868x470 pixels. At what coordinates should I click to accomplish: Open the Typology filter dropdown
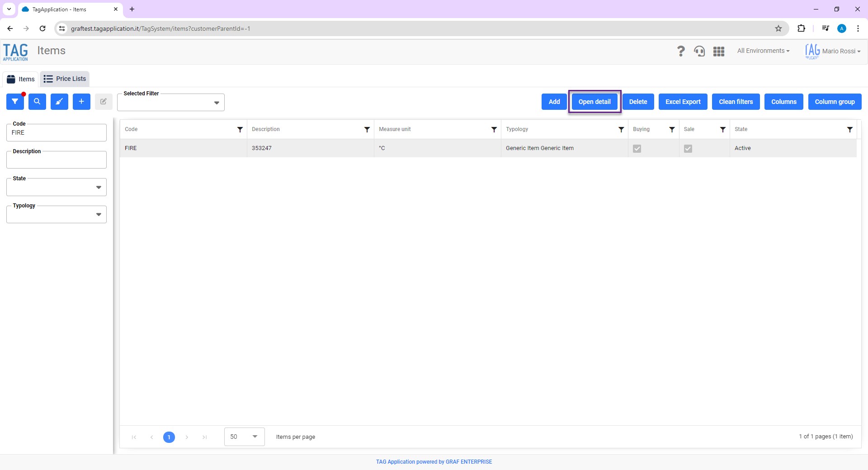(57, 214)
